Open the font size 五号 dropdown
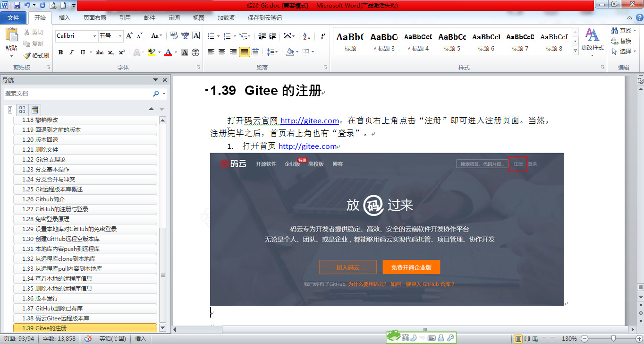Viewport: 644px width, 344px height. [119, 36]
